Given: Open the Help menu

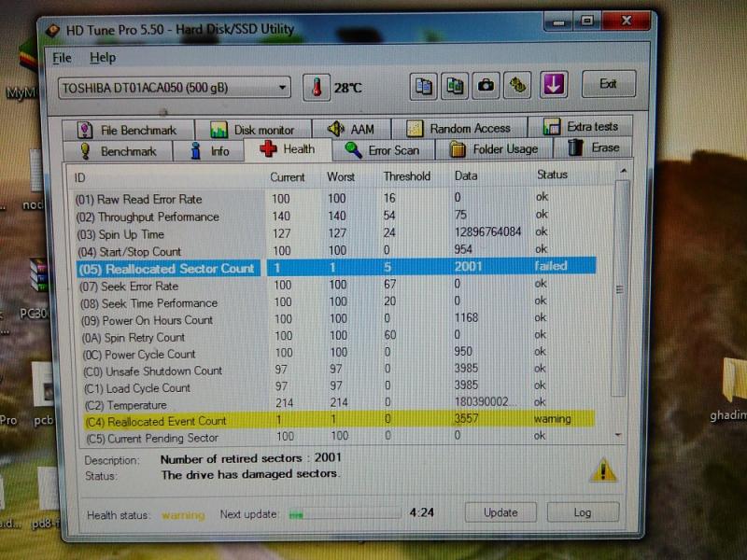Looking at the screenshot, I should (103, 58).
